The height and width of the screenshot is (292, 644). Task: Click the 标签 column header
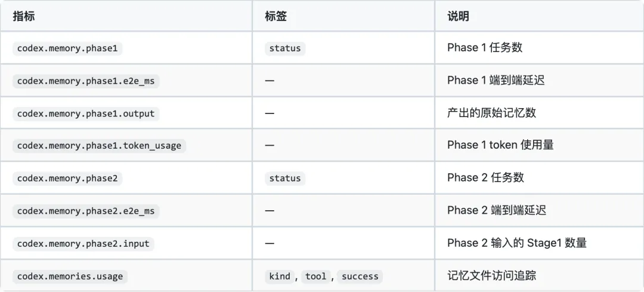click(275, 17)
